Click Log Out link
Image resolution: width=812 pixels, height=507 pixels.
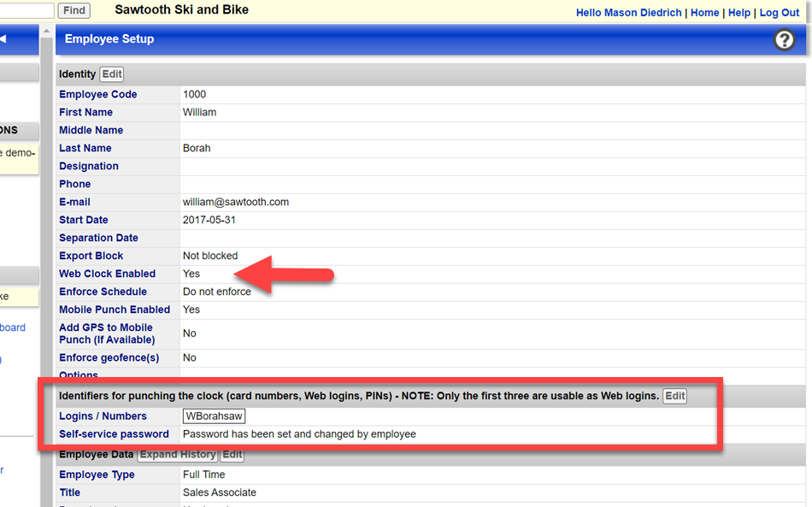point(779,13)
